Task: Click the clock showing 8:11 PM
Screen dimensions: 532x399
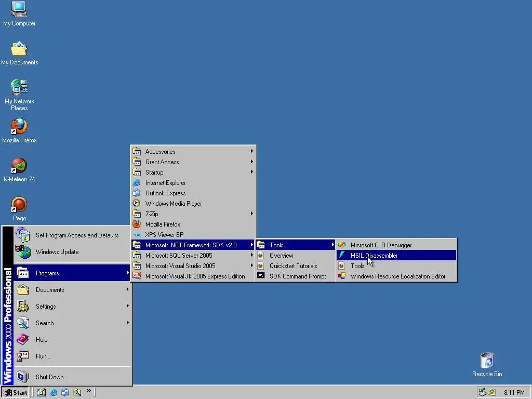Action: 514,393
